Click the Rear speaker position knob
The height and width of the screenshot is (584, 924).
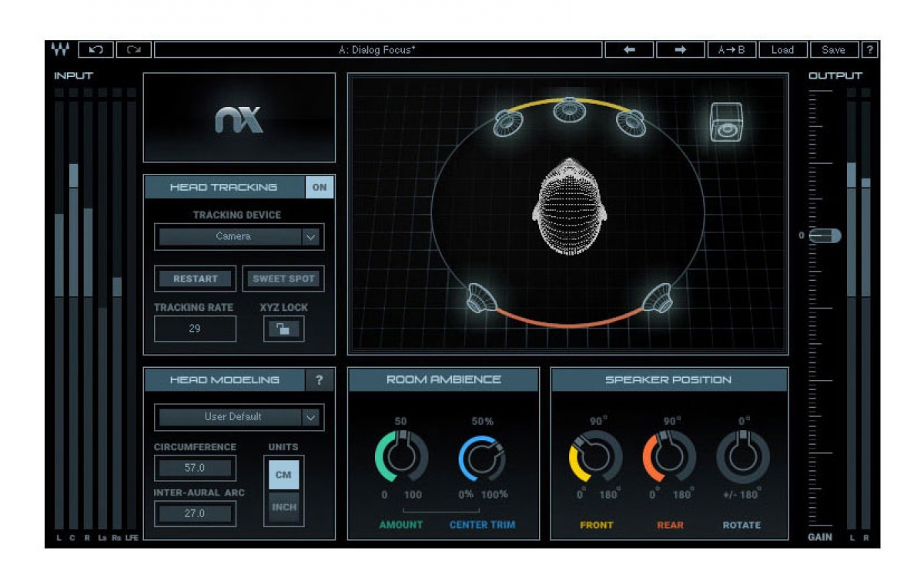point(669,457)
